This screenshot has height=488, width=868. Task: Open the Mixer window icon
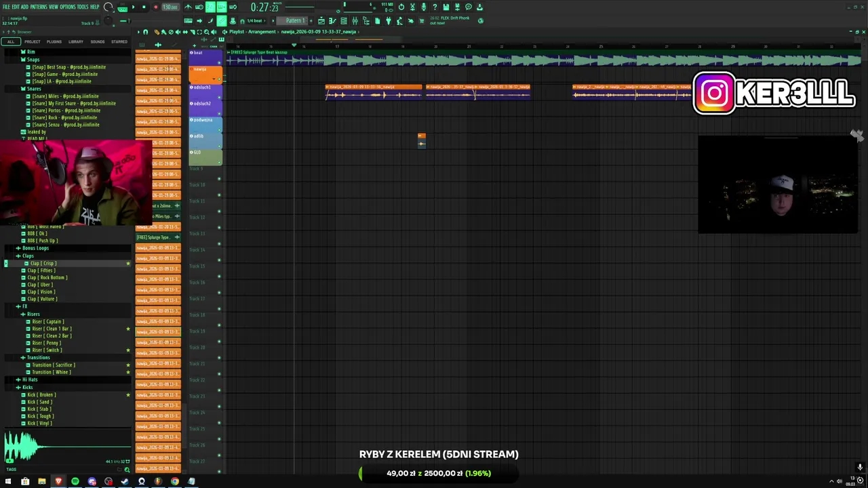click(355, 20)
